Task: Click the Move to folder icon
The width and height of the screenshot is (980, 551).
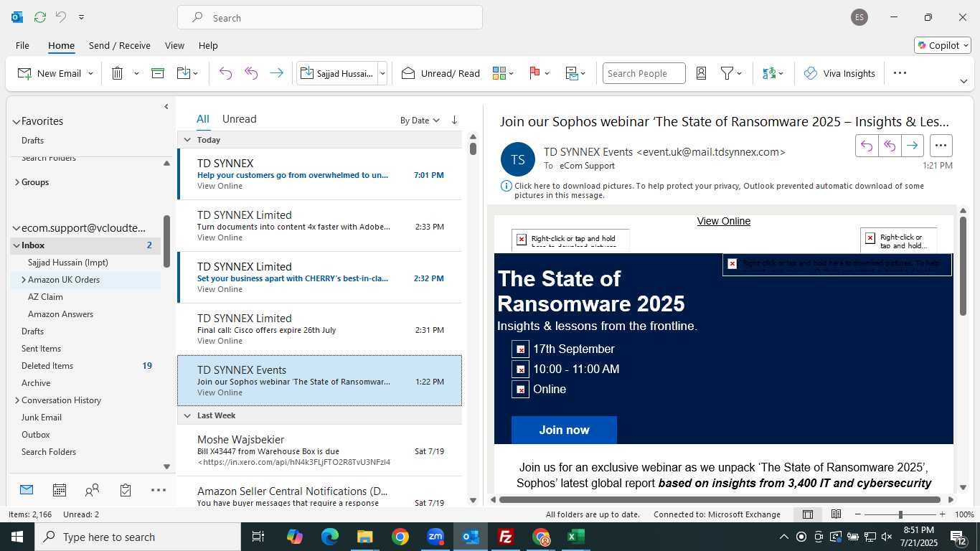Action: tap(184, 73)
